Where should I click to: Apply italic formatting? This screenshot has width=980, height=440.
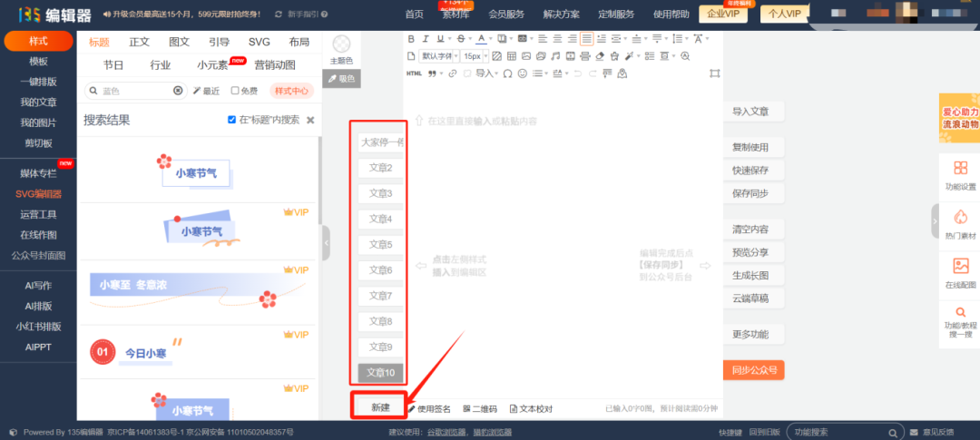[x=426, y=39]
